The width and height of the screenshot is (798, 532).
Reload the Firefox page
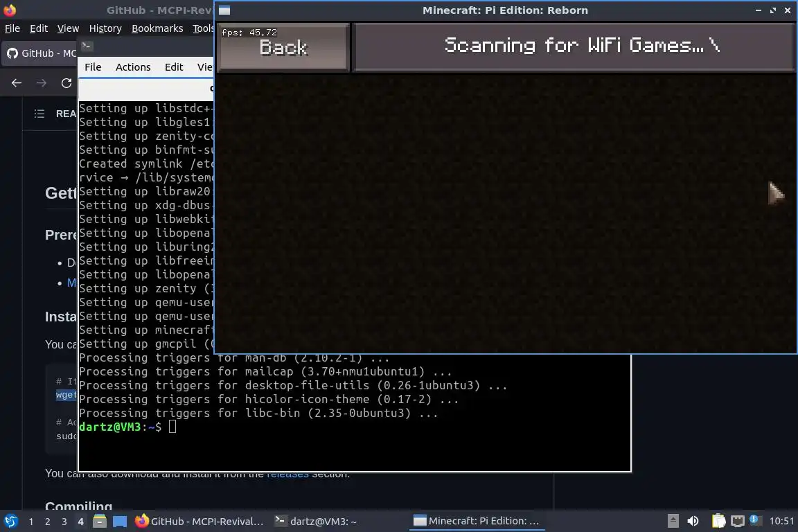[66, 83]
